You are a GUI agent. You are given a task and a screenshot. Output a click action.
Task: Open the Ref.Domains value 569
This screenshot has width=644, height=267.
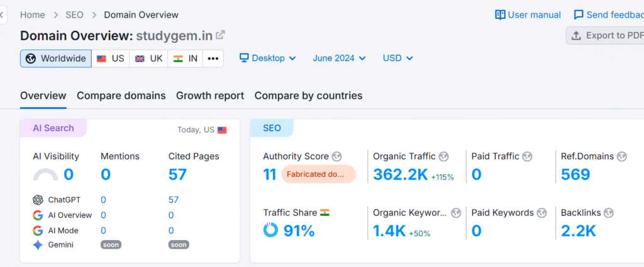[575, 174]
